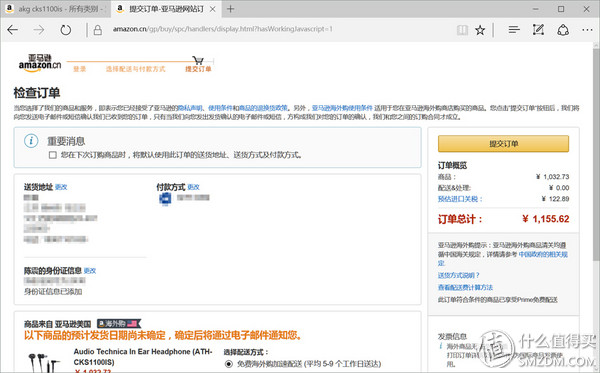600x373 pixels.
Task: Open the Hub three-line icon
Action: [514, 29]
